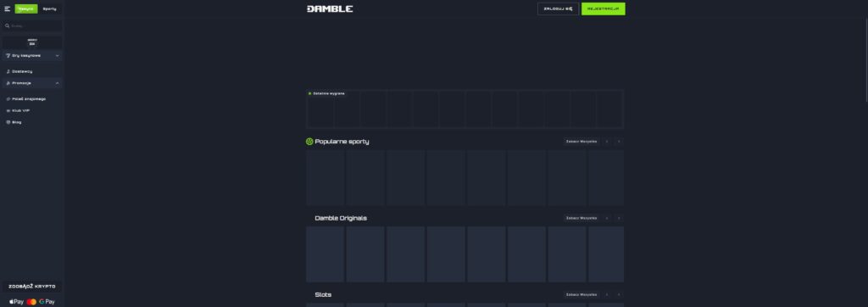Click the Zaloguj się button
Image resolution: width=868 pixels, height=307 pixels.
click(x=558, y=8)
